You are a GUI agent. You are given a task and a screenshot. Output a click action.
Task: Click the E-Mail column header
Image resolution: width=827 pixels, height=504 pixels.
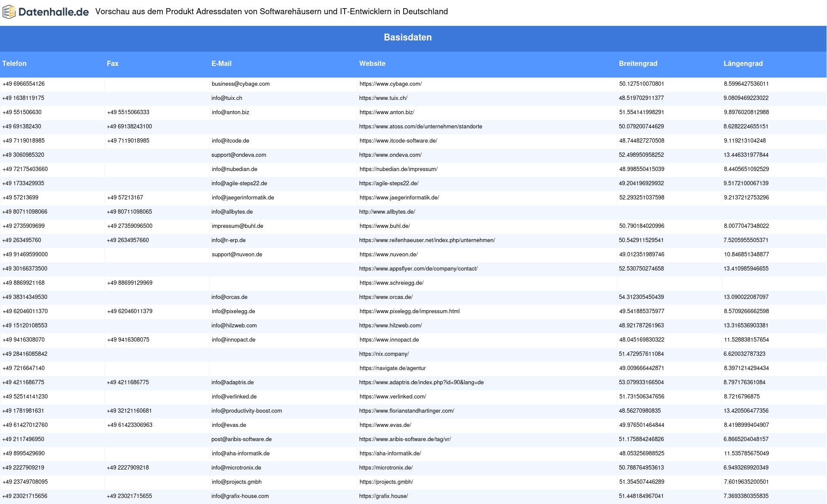click(x=221, y=63)
